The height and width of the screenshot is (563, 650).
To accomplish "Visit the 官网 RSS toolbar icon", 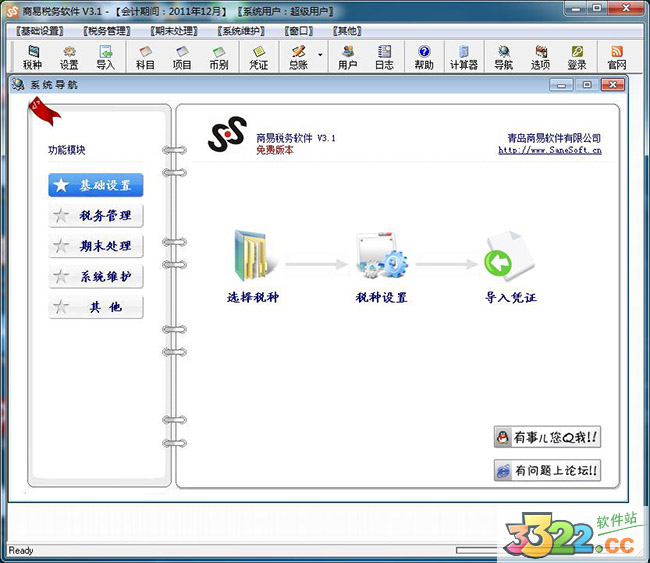I will coord(616,57).
